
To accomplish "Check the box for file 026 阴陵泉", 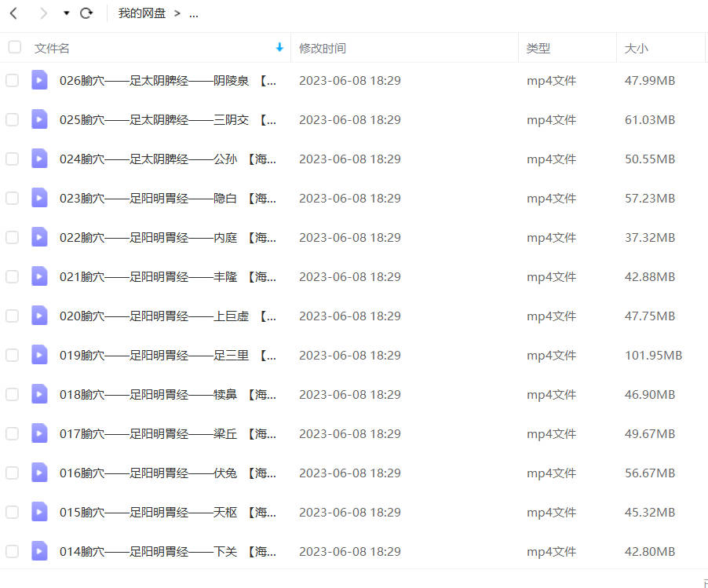I will (13, 80).
